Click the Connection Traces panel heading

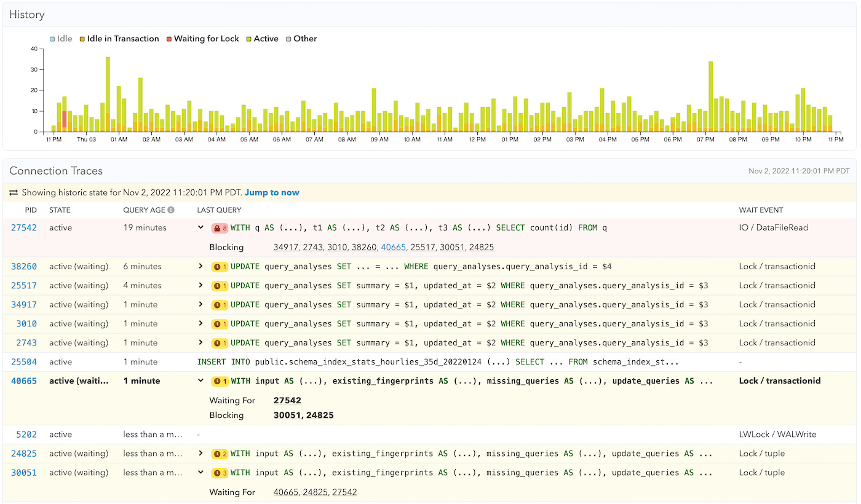pos(56,171)
